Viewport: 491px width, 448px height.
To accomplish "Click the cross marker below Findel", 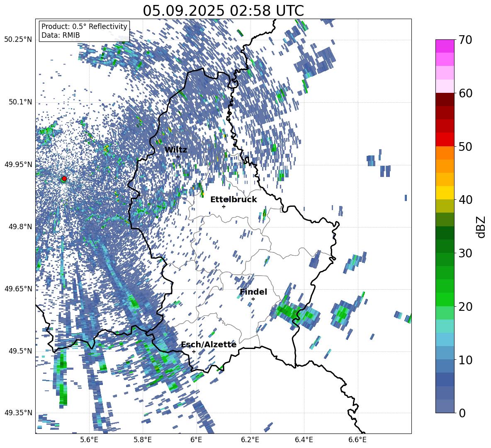I will point(253,299).
